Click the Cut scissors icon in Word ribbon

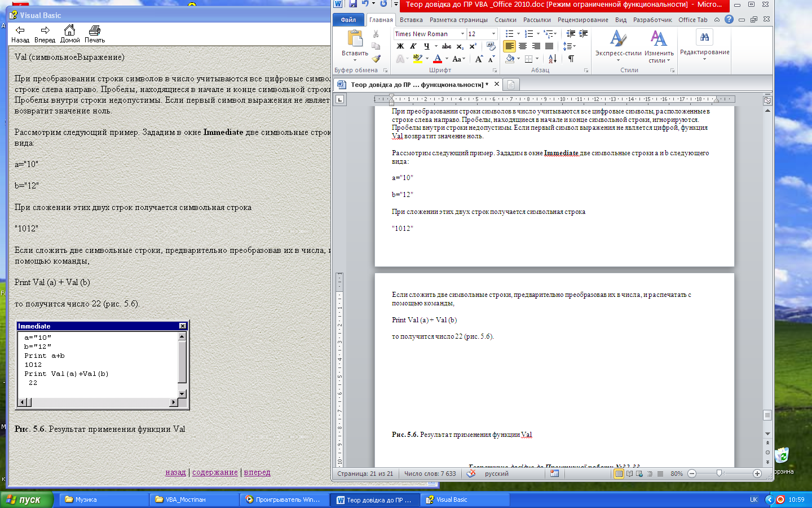click(x=376, y=34)
